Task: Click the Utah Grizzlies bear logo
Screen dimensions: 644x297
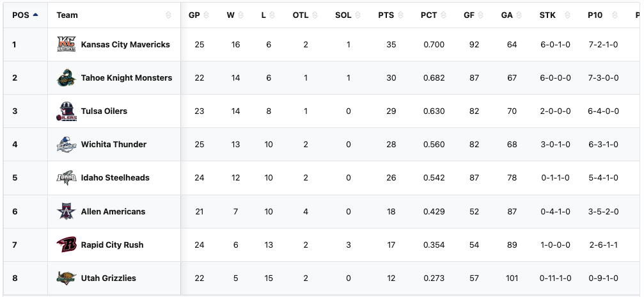Action: click(x=66, y=278)
